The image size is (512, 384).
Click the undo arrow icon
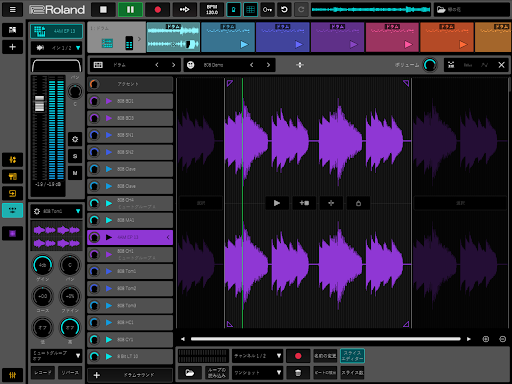284,9
